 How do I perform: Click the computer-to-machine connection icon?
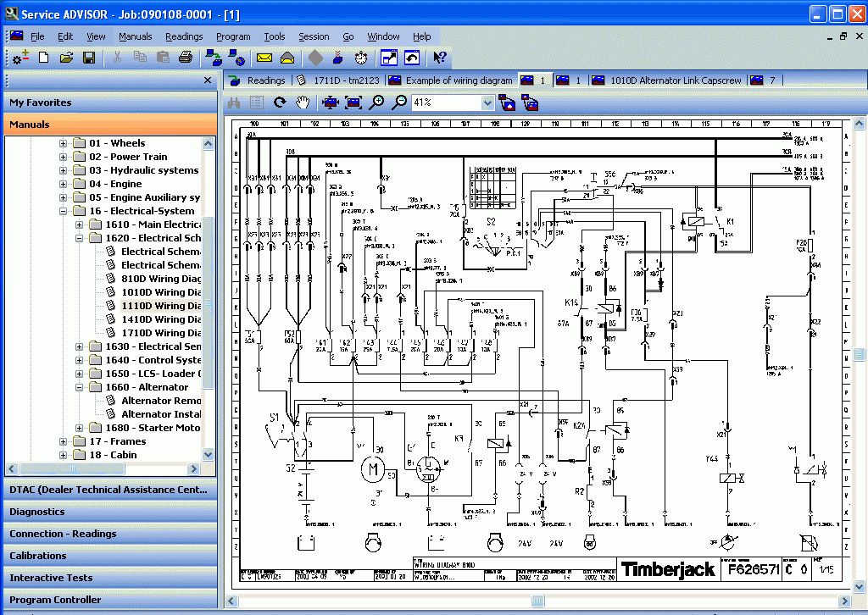coord(213,58)
